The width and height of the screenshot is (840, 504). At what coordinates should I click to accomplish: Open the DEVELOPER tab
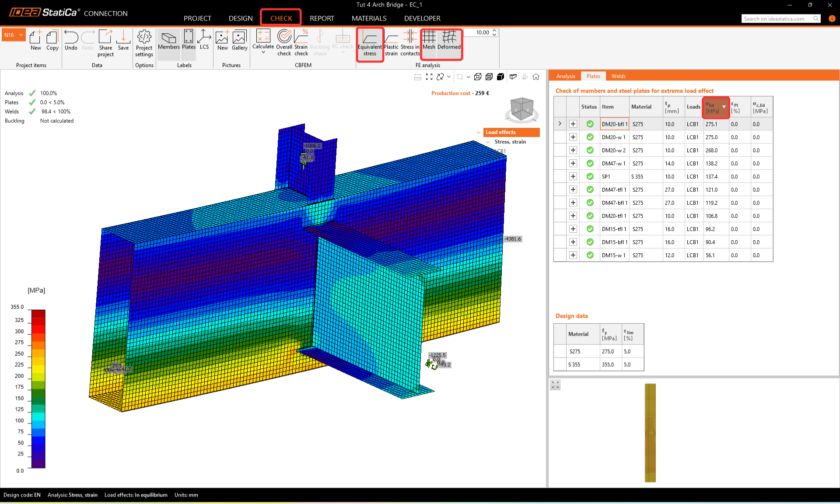click(422, 18)
